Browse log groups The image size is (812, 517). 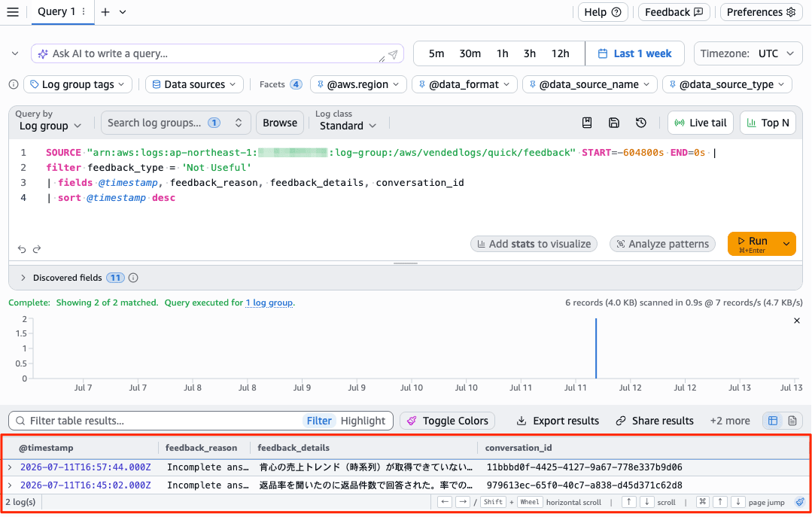click(x=280, y=123)
